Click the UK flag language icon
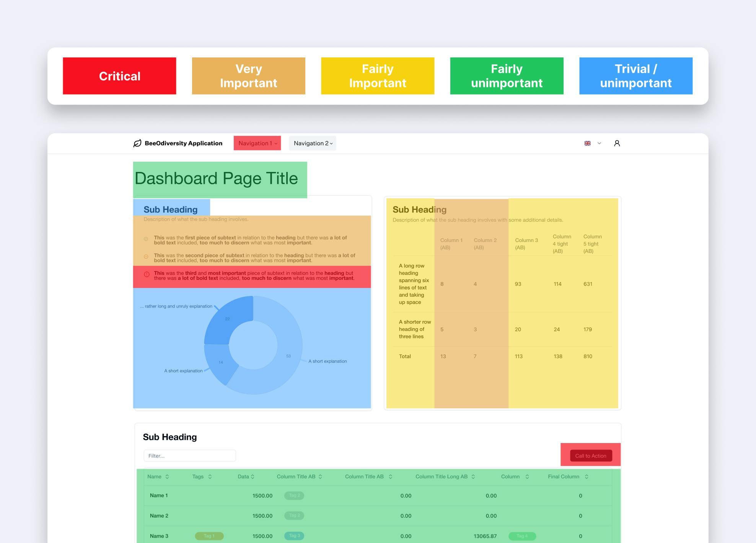Viewport: 756px width, 543px height. pyautogui.click(x=588, y=143)
